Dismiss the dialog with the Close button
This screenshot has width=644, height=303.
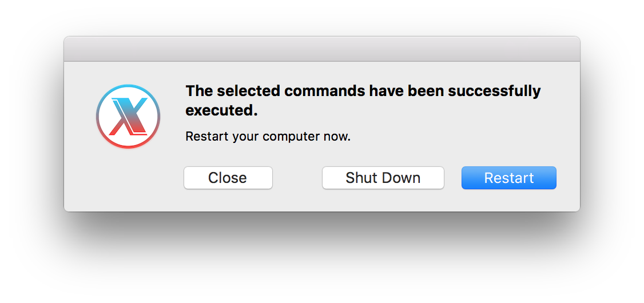pos(228,178)
